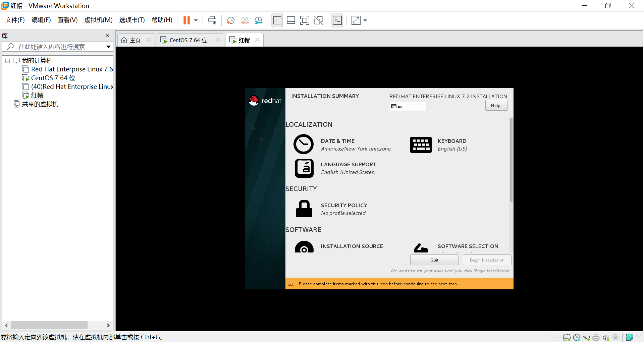The height and width of the screenshot is (342, 644).
Task: Open the console view icon
Action: click(337, 20)
